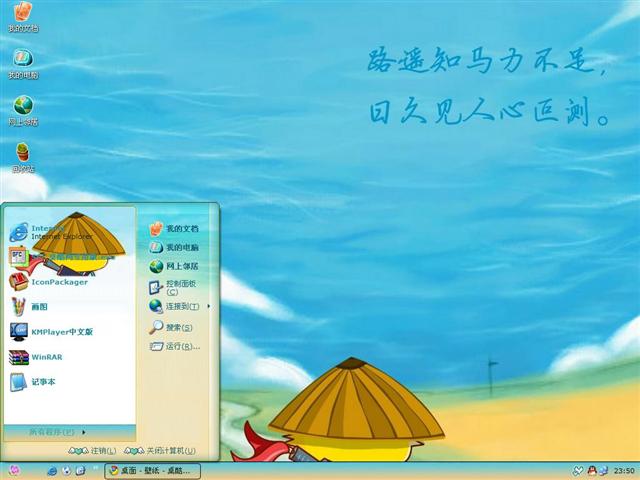The height and width of the screenshot is (480, 640).
Task: Expand the 连接到(T) submenu
Action: click(179, 306)
